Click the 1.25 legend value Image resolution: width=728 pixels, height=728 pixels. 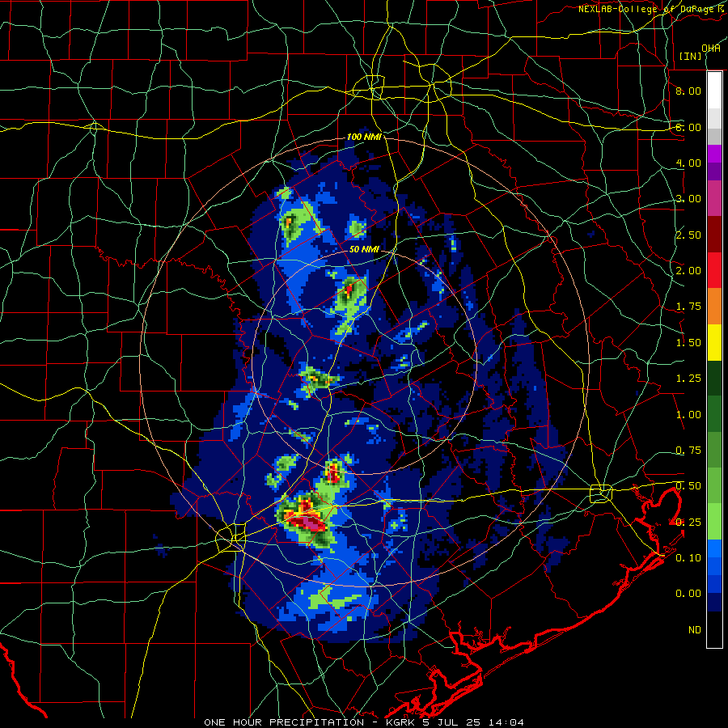(x=688, y=379)
